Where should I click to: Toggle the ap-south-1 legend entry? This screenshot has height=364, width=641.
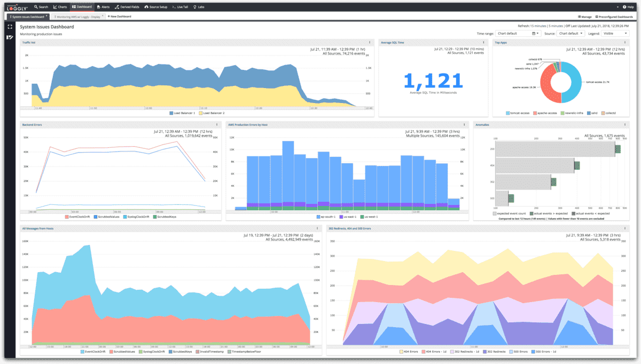tap(326, 217)
